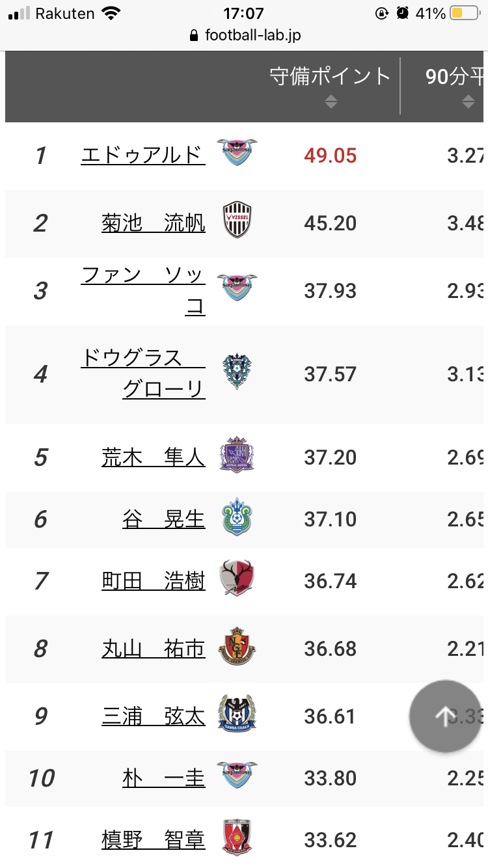Tap the Shonan Bellmare crest beside 谷 晃生
Image resolution: width=488 pixels, height=868 pixels.
[x=236, y=517]
